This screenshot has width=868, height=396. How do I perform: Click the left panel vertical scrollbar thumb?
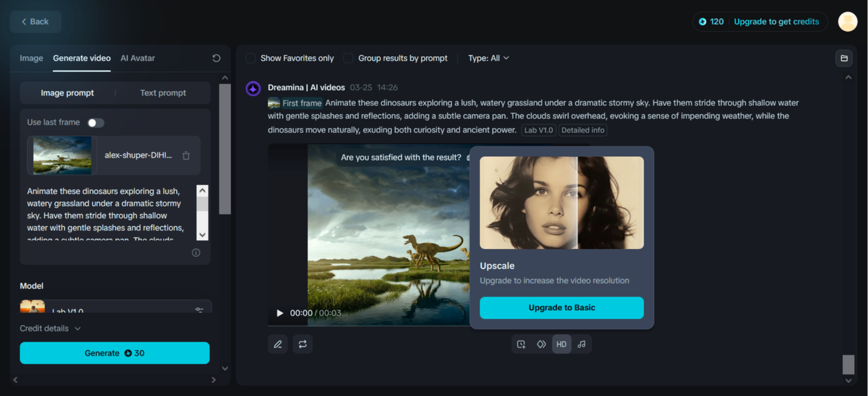[x=225, y=149]
